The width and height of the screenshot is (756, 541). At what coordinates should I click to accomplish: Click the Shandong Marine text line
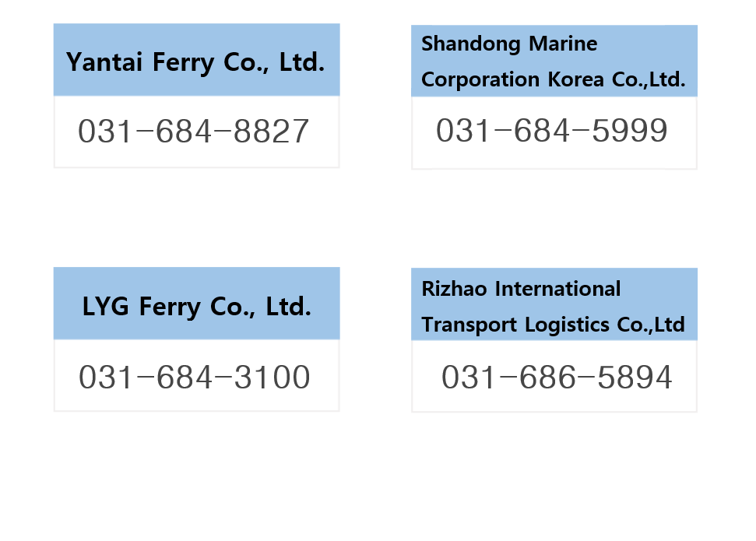(509, 44)
